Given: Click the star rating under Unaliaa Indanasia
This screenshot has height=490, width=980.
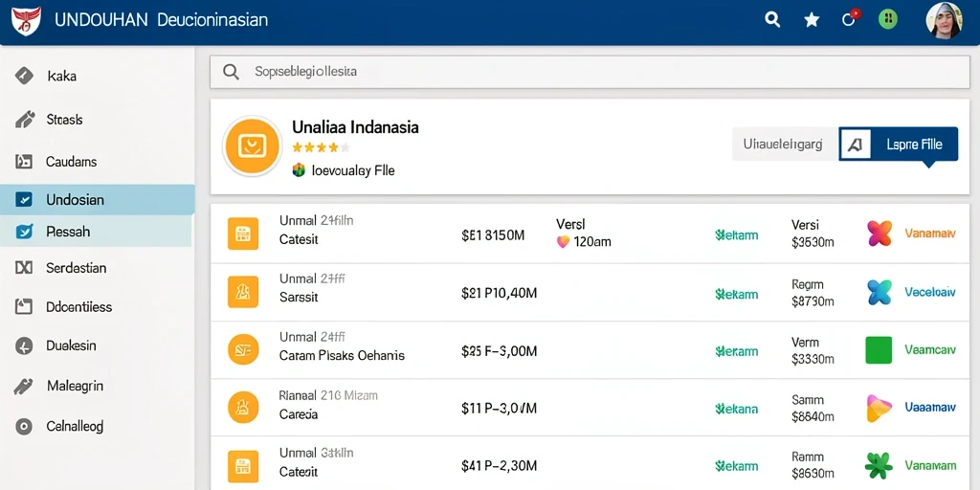Looking at the screenshot, I should coord(321,148).
